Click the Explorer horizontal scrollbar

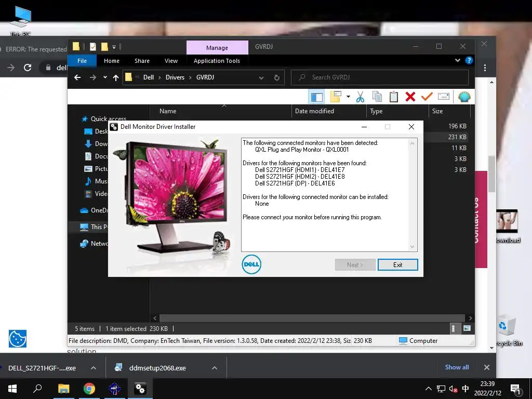312,318
